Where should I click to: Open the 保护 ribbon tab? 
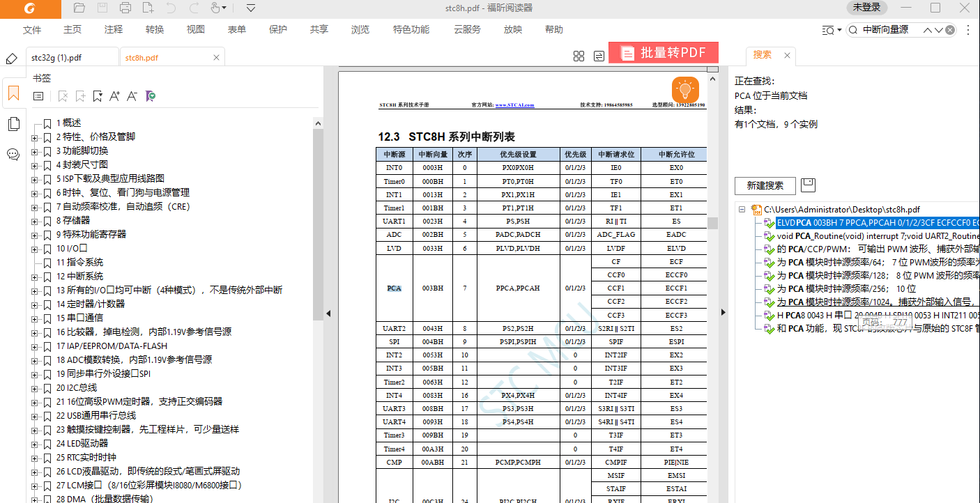click(278, 30)
